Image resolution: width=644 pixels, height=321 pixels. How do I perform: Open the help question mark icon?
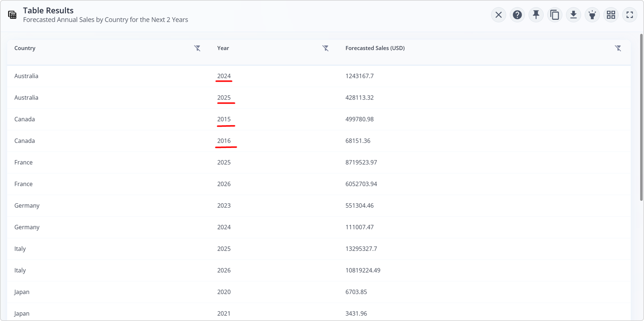click(x=517, y=15)
